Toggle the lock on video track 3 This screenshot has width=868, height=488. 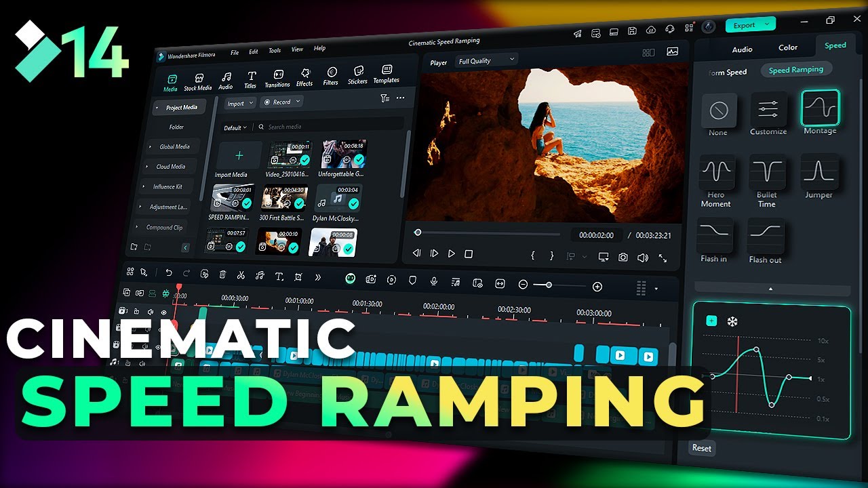[136, 312]
